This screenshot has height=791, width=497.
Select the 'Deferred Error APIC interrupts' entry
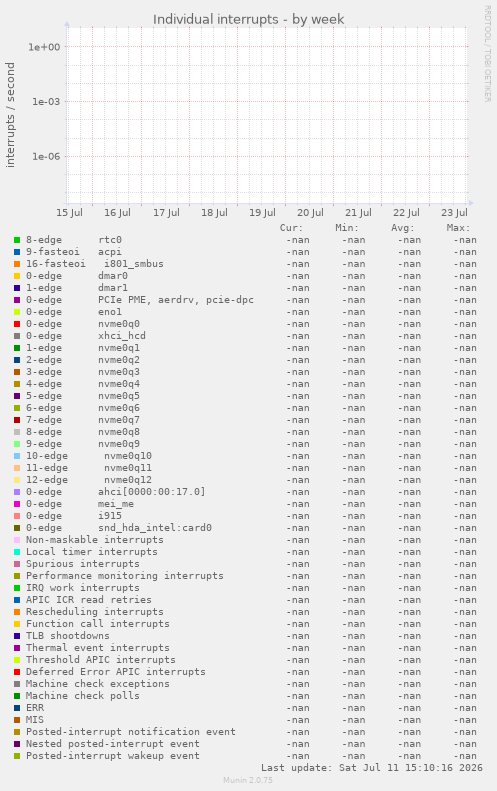pyautogui.click(x=116, y=672)
